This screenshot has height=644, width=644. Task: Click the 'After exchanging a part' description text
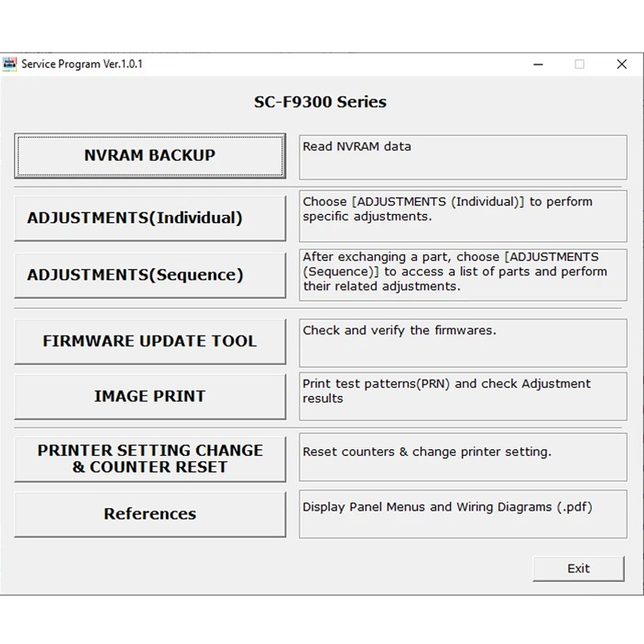coord(455,271)
